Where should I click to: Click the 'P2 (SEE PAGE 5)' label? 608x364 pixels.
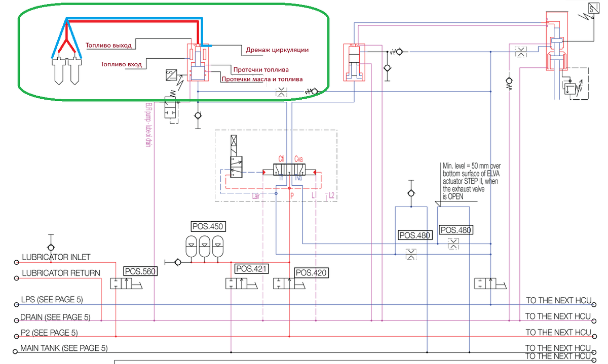tap(49, 333)
